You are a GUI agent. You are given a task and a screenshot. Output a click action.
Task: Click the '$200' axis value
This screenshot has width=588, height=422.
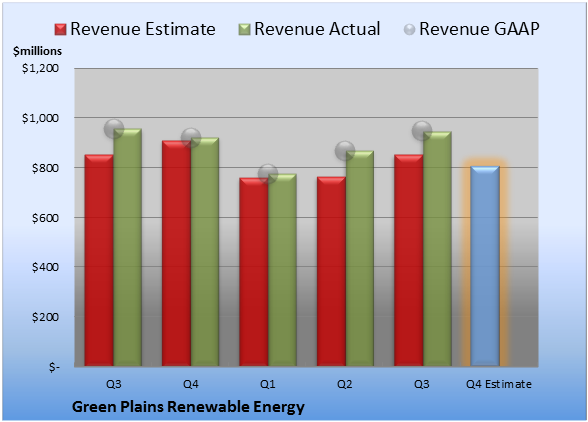[x=45, y=317]
